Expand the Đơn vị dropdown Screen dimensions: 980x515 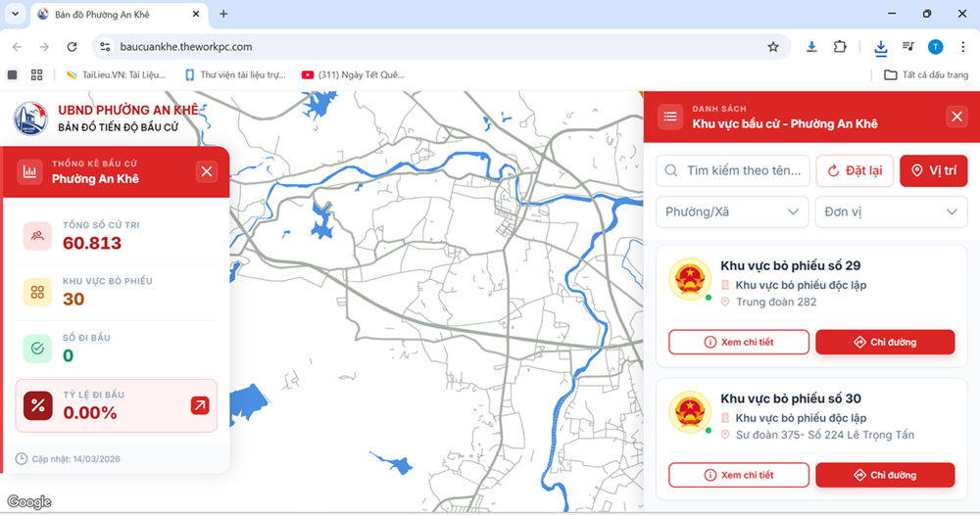pos(891,211)
